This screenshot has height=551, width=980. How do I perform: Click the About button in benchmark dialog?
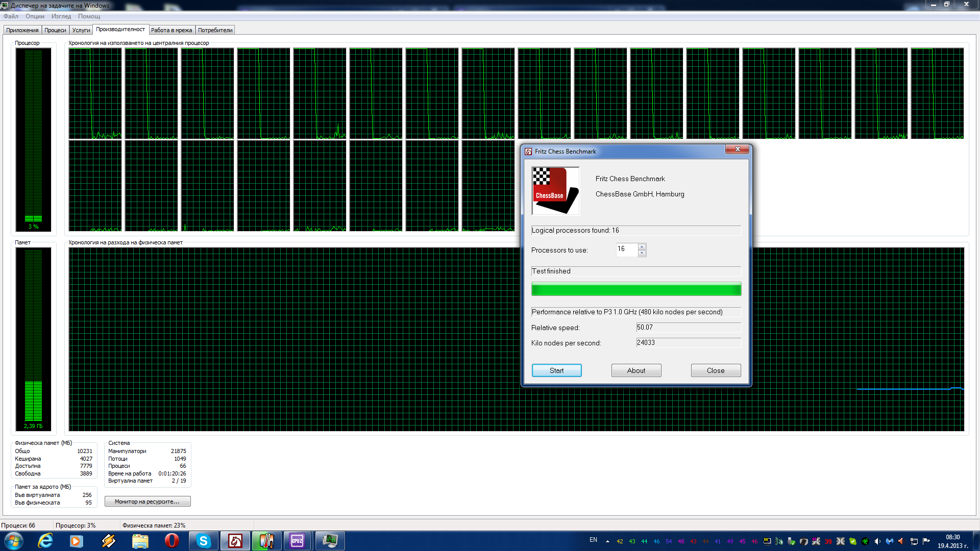pos(636,370)
